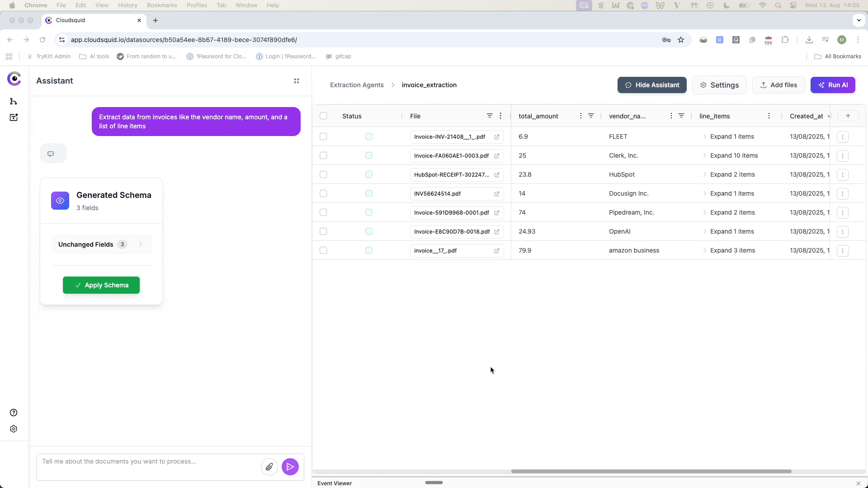This screenshot has height=488, width=868.
Task: Click filter icon in File column header
Action: [489, 116]
